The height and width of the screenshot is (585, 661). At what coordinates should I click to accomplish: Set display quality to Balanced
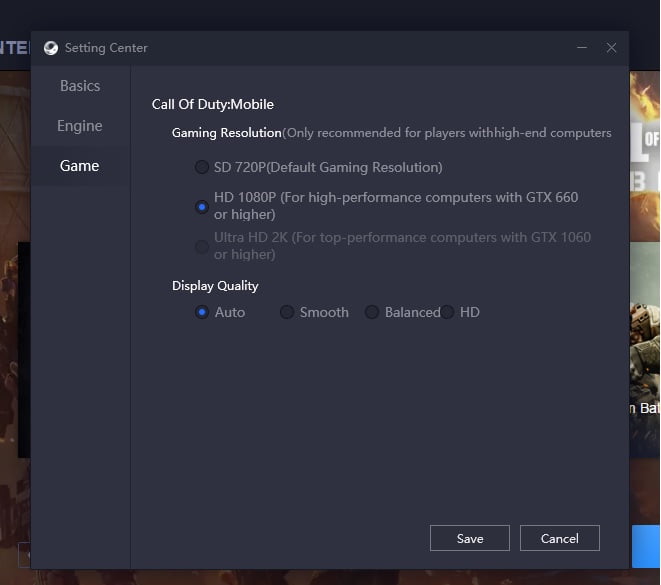click(x=372, y=312)
